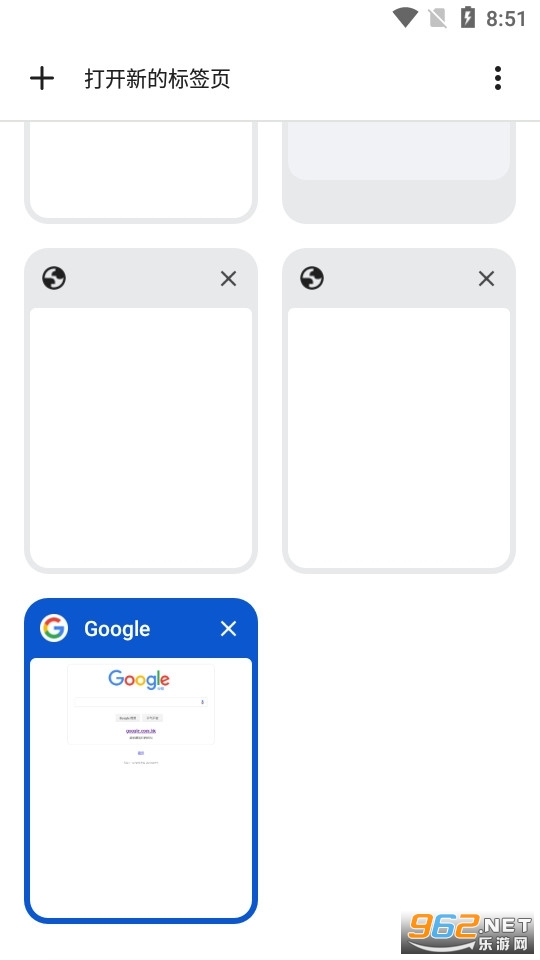The width and height of the screenshot is (540, 960).
Task: Tap the battery charging status icon
Action: click(x=468, y=17)
